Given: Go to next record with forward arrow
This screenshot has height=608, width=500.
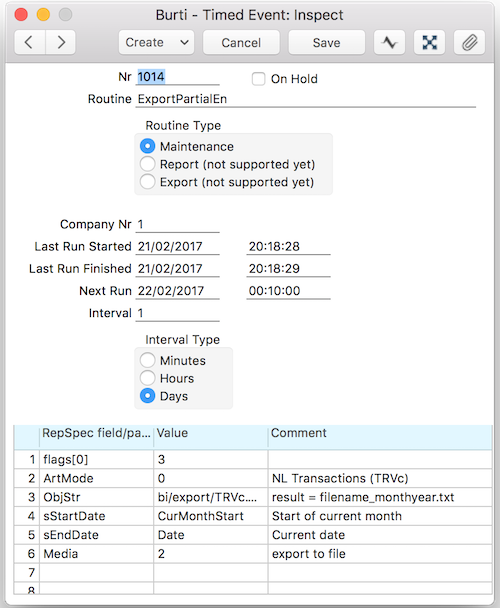Looking at the screenshot, I should pyautogui.click(x=61, y=42).
